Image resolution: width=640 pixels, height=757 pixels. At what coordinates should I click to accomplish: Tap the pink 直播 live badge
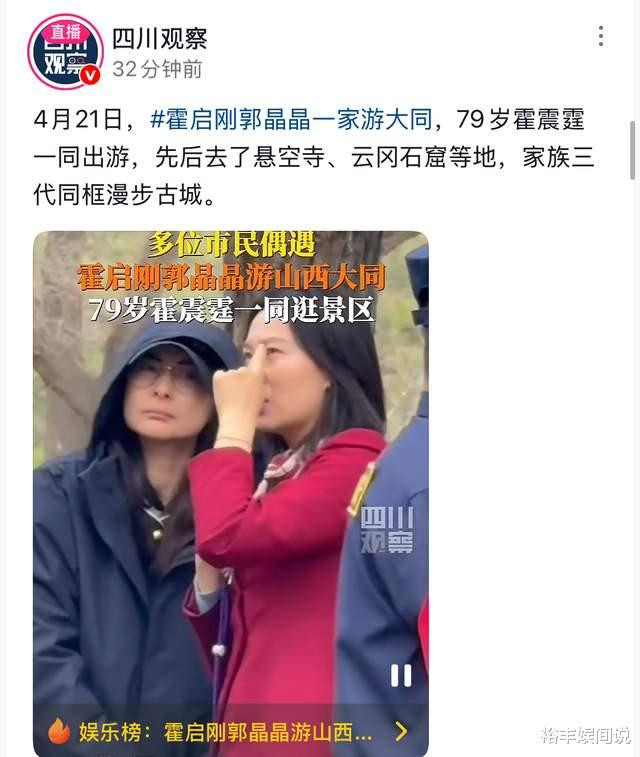(x=66, y=32)
